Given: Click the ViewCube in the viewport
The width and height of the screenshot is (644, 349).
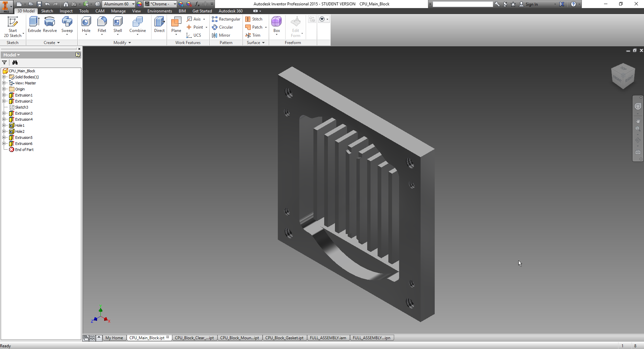Looking at the screenshot, I should (x=623, y=76).
